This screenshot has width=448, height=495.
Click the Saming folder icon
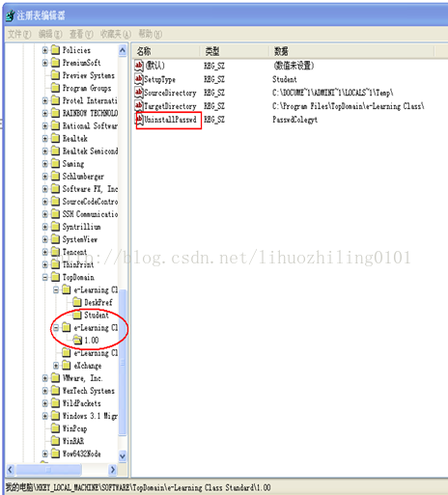56,164
